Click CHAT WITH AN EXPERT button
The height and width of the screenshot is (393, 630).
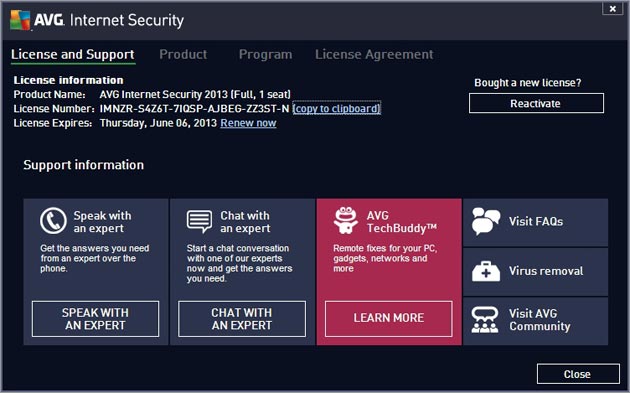coord(241,319)
